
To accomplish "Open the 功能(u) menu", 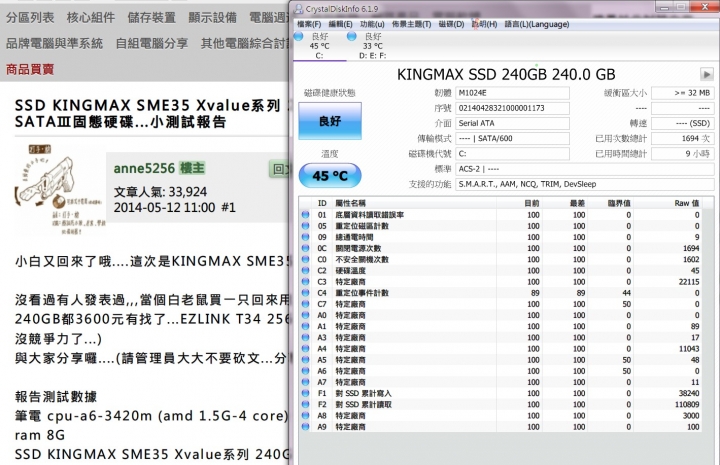I will click(x=372, y=24).
